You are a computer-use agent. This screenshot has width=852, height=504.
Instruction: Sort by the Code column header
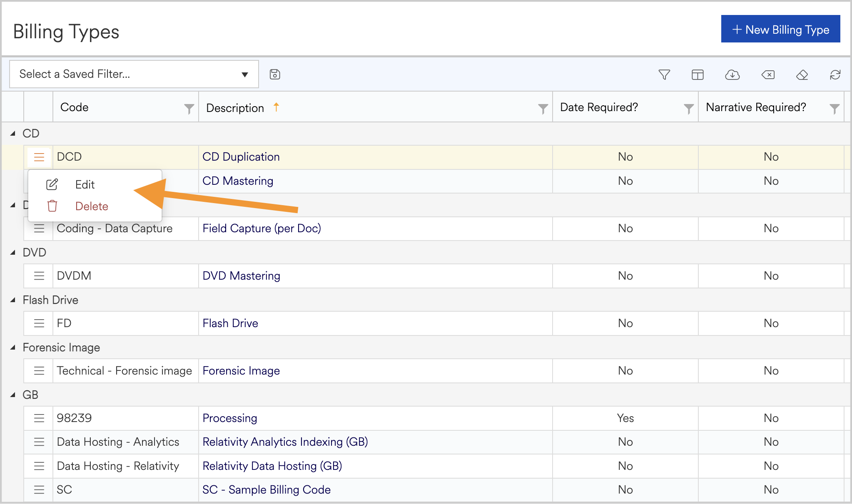pos(75,107)
